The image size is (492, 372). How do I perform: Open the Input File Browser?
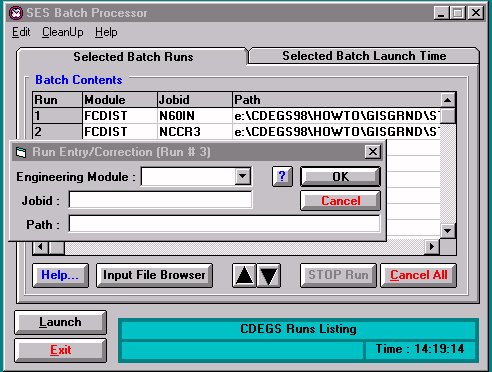(154, 275)
